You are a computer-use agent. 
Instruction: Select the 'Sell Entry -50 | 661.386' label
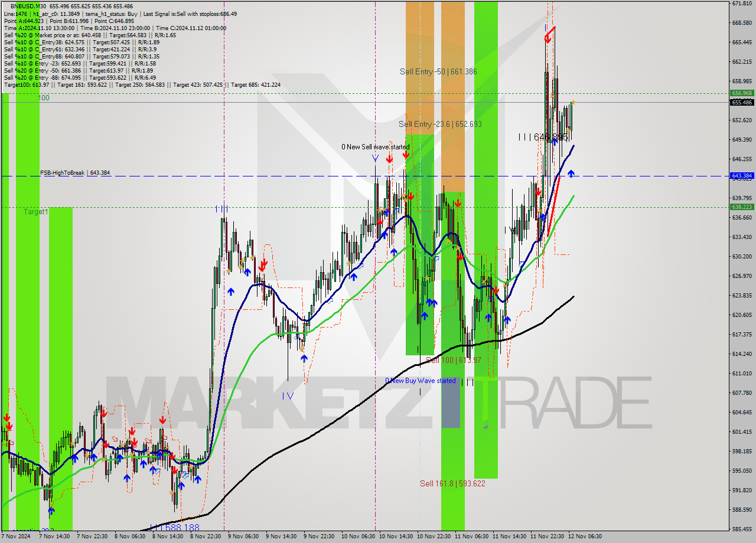pyautogui.click(x=438, y=71)
